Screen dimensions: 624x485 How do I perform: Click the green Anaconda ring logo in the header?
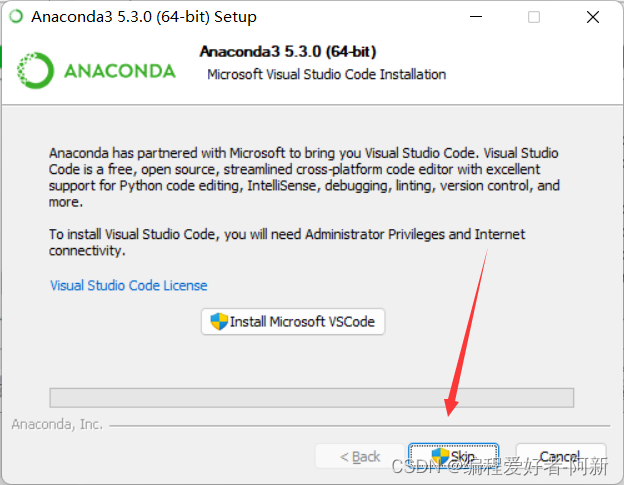37,71
